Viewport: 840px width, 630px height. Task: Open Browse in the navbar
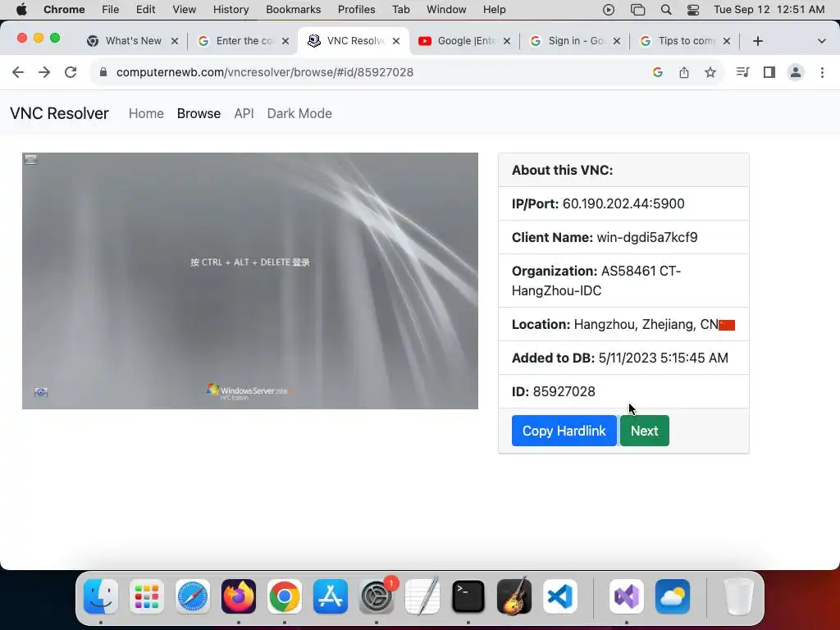(x=199, y=113)
